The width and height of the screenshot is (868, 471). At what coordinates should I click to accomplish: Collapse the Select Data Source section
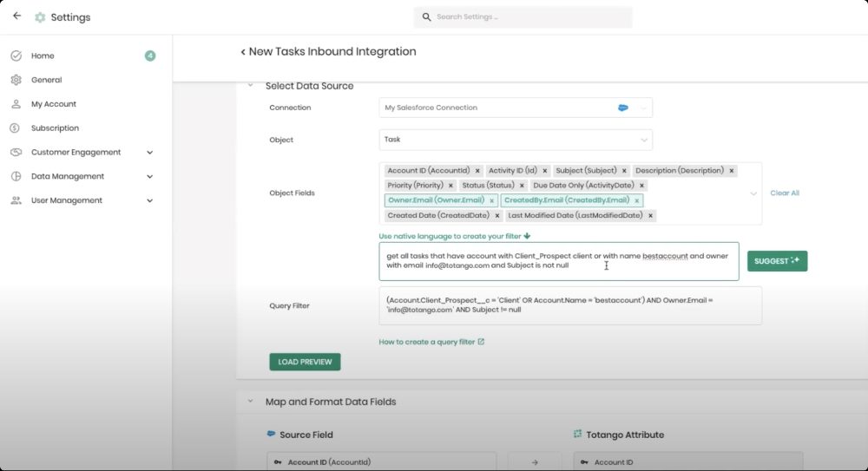tap(250, 86)
